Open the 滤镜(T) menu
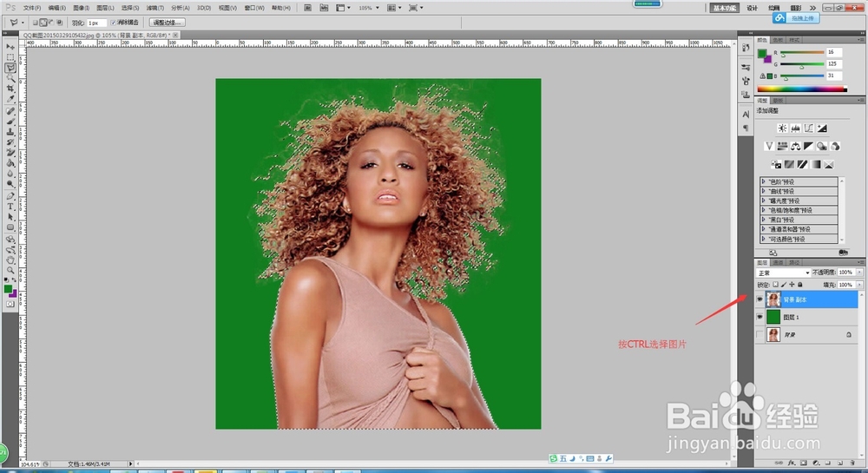This screenshot has width=868, height=473. click(155, 8)
